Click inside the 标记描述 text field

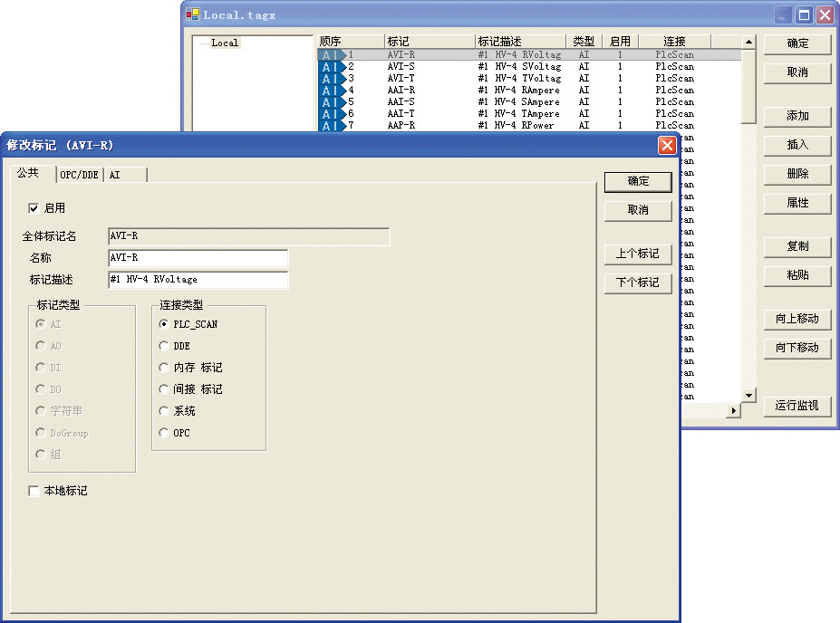pos(198,280)
